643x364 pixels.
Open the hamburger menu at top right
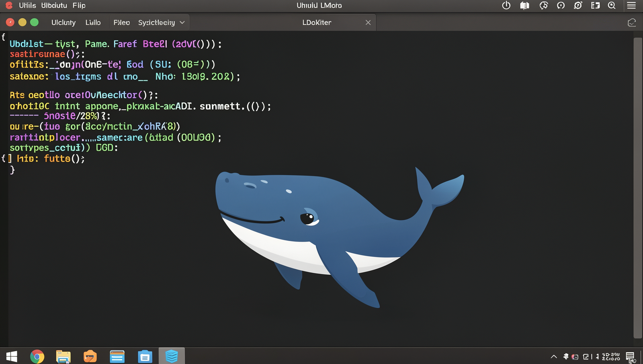point(631,5)
